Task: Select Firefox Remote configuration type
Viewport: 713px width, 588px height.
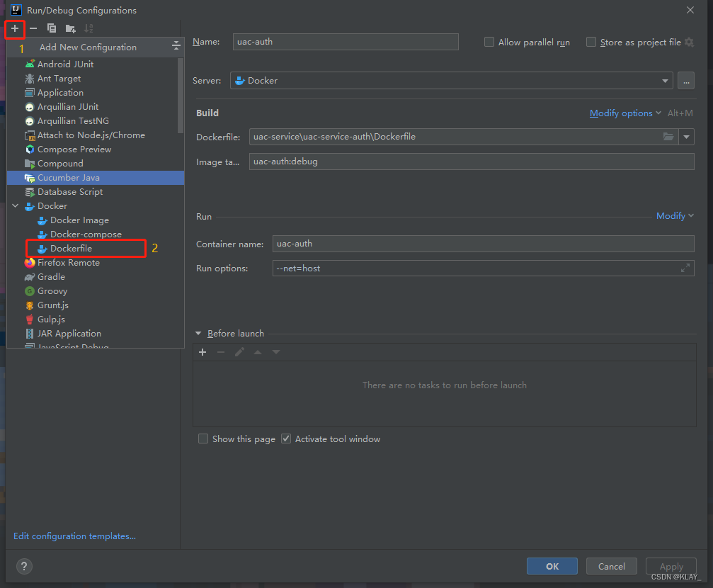Action: pos(96,263)
